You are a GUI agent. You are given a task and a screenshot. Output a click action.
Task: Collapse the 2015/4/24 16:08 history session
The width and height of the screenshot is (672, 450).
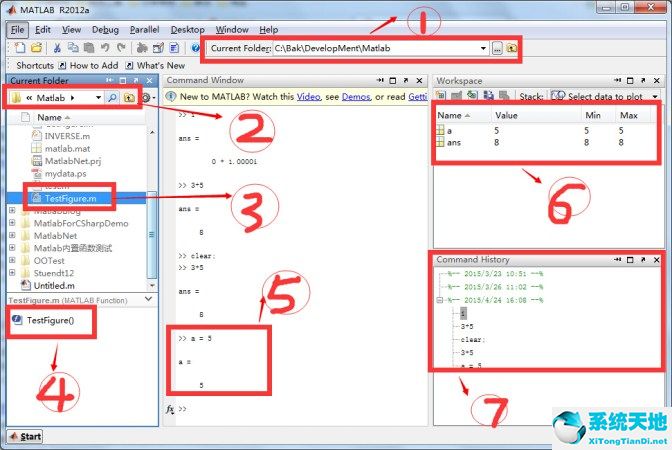440,300
